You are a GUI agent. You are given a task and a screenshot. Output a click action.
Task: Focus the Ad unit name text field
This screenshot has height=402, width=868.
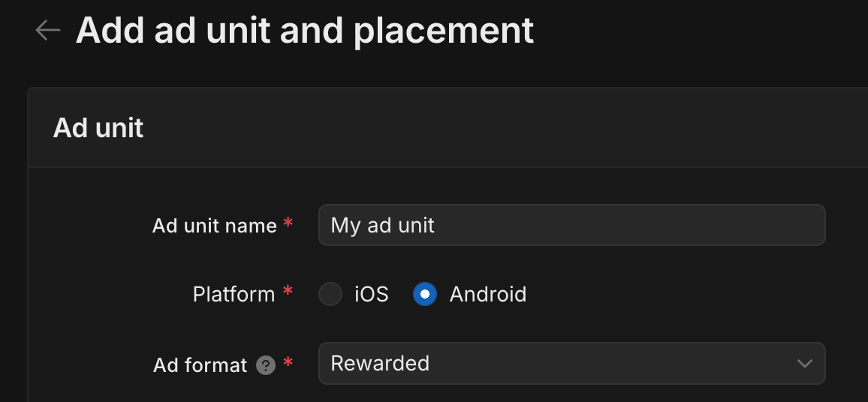point(571,225)
